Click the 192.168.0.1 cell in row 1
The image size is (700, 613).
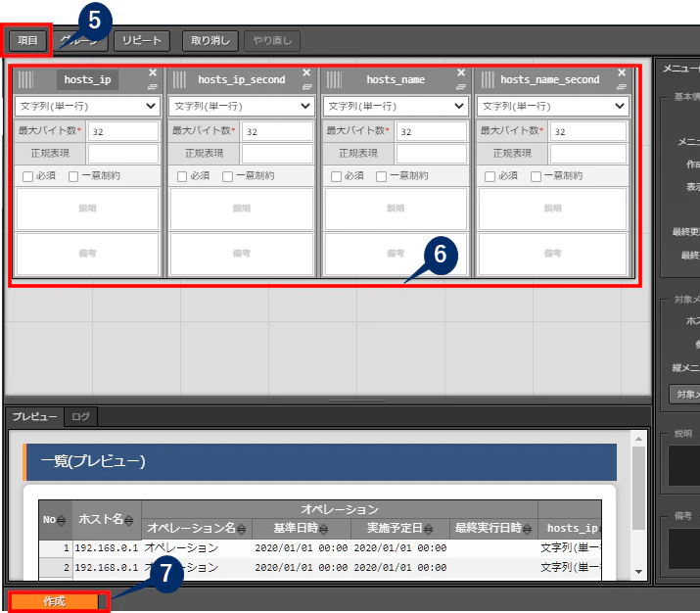[107, 548]
